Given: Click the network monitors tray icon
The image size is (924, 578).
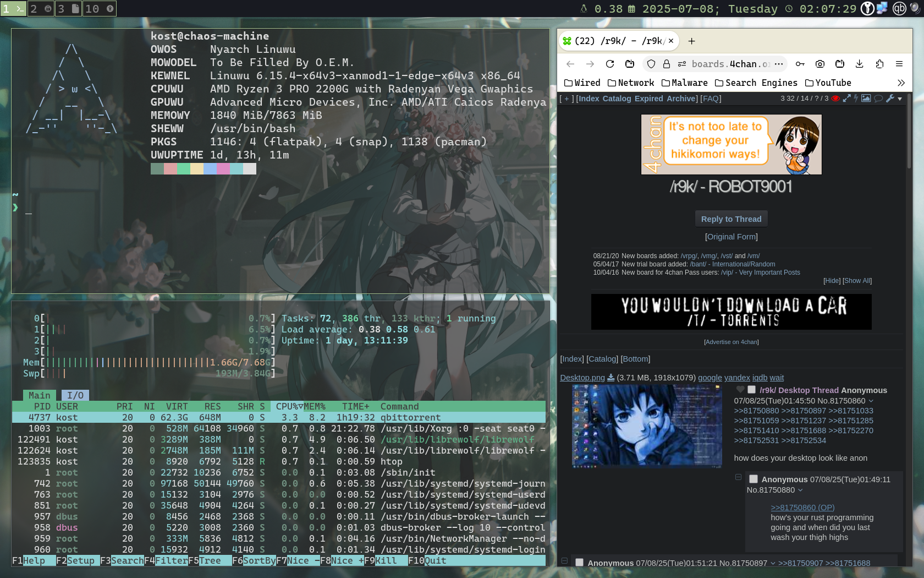Looking at the screenshot, I should coord(882,8).
